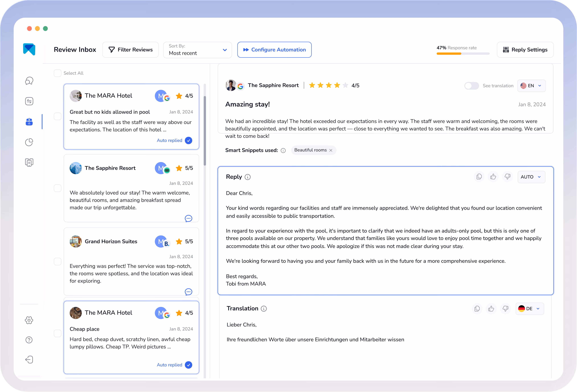Open reply bubble on Sapphire Resort review card
This screenshot has width=577, height=392.
pyautogui.click(x=188, y=219)
